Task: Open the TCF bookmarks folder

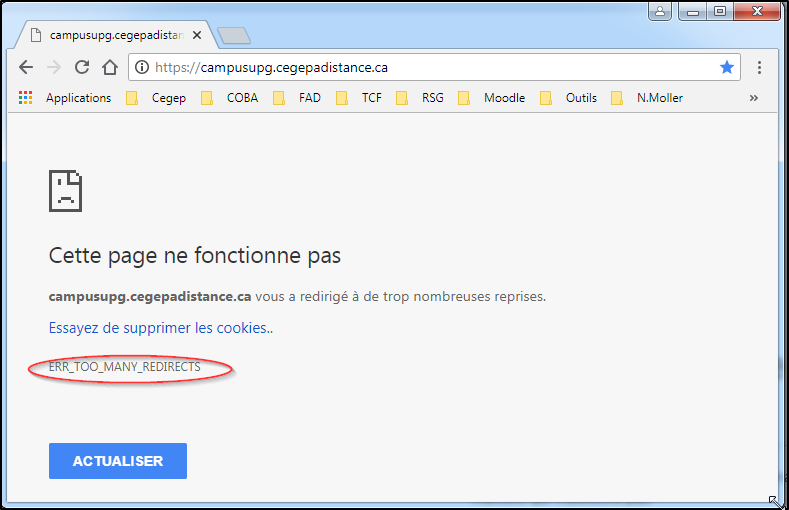Action: pos(359,98)
